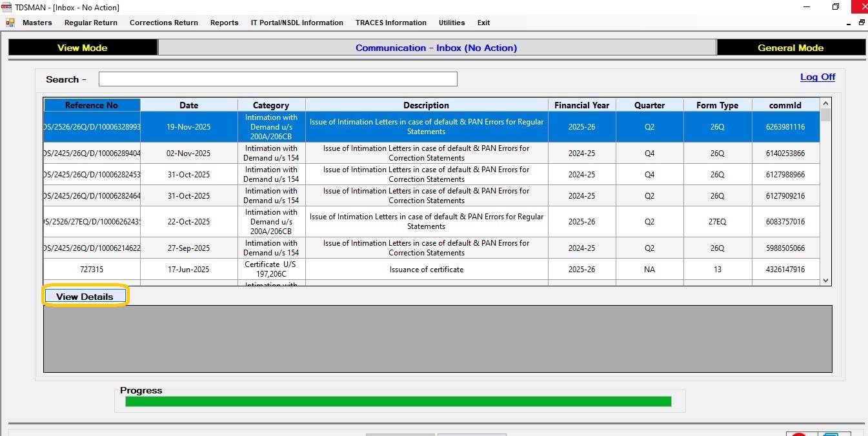
Task: Open the Utilities menu
Action: (452, 23)
